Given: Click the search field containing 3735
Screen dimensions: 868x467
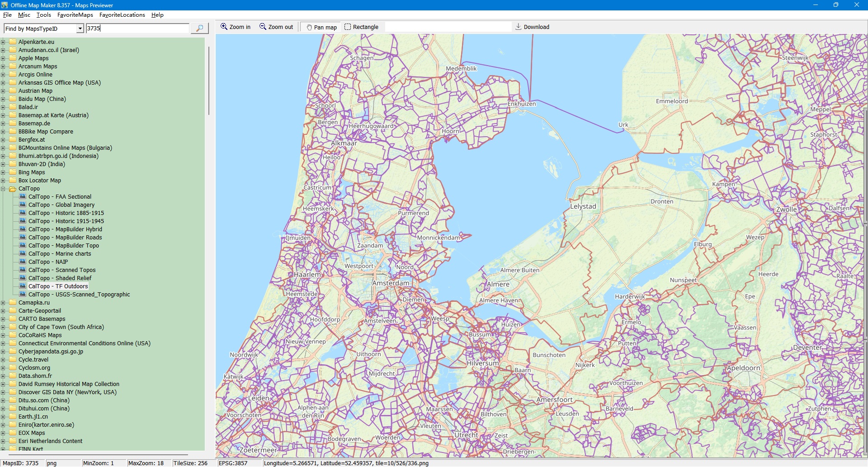Looking at the screenshot, I should tap(137, 29).
